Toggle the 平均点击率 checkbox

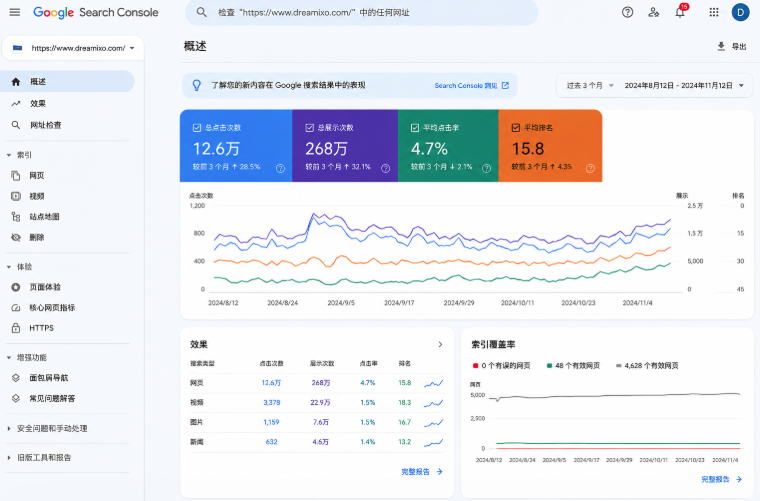415,128
